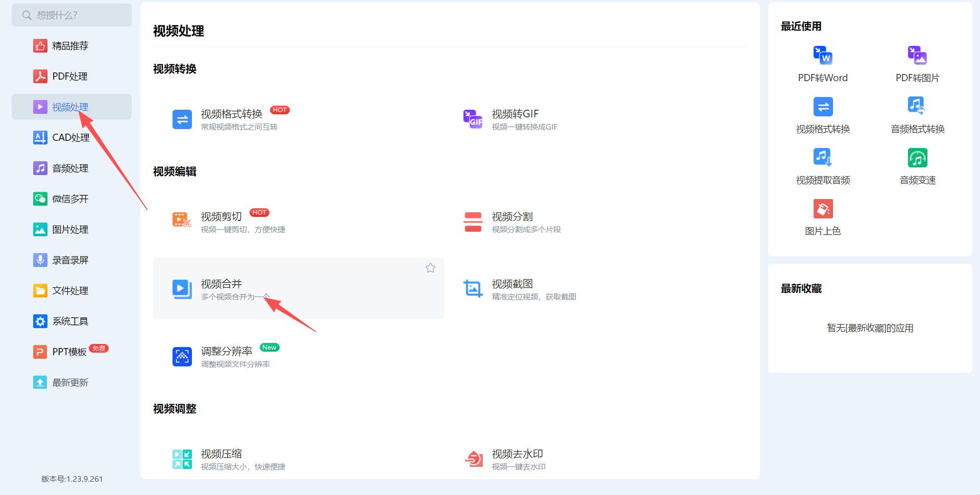Click the 视频去水印 tool icon
Viewport: 980px width, 495px height.
tap(473, 459)
